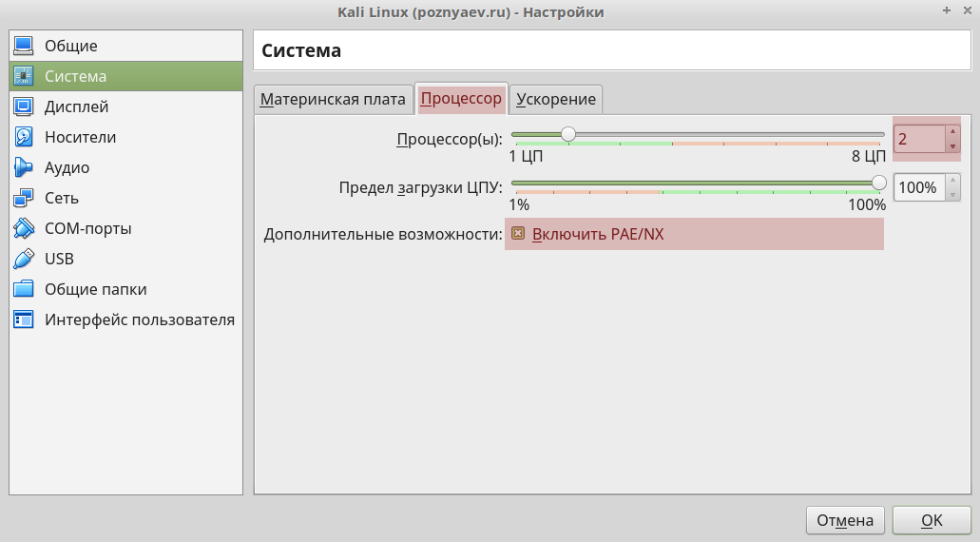Click the Дополнительные возможности label
The width and height of the screenshot is (980, 542).
pyautogui.click(x=382, y=235)
